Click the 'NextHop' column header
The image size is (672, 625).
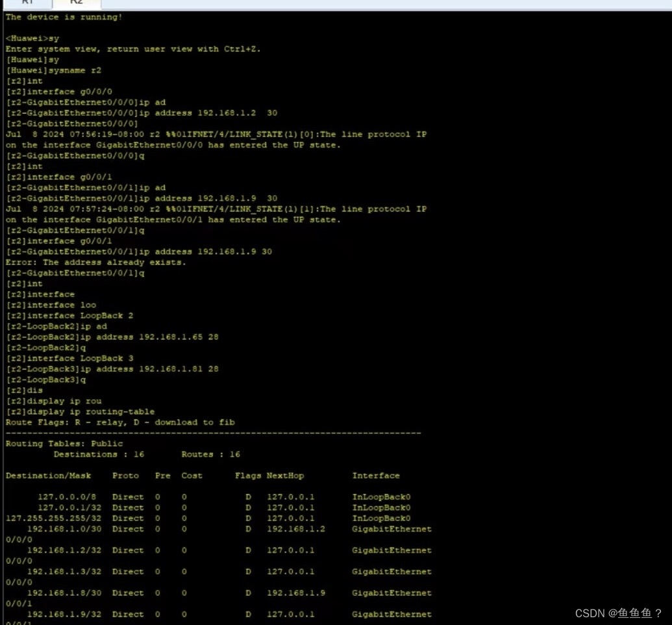(286, 476)
